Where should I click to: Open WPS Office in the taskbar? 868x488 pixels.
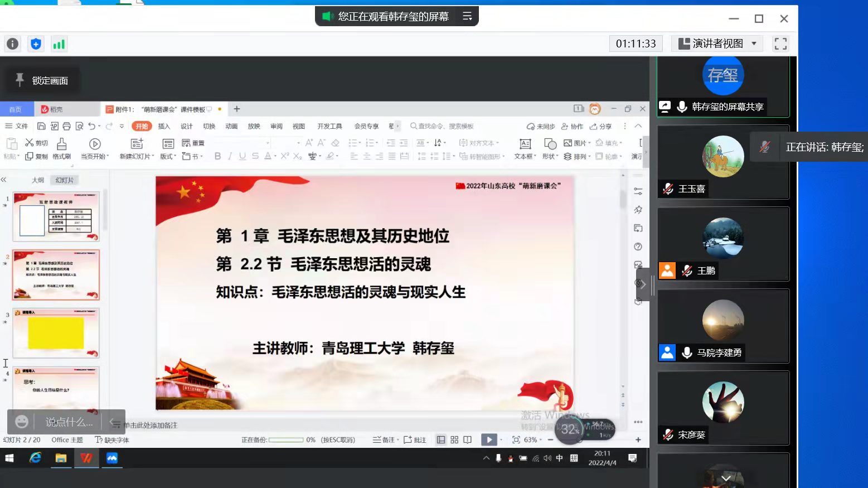tap(86, 458)
